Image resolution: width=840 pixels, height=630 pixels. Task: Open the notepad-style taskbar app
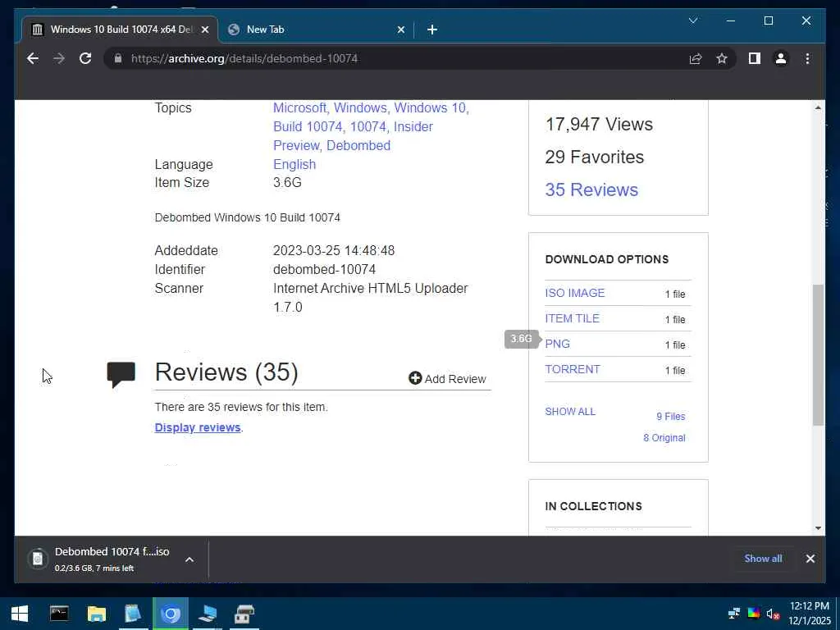pos(133,614)
